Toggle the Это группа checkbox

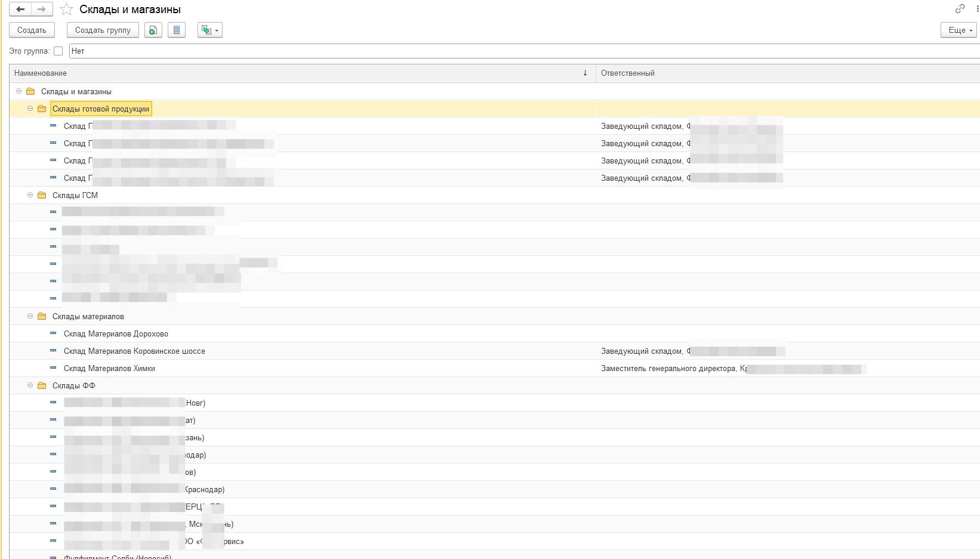pyautogui.click(x=58, y=51)
